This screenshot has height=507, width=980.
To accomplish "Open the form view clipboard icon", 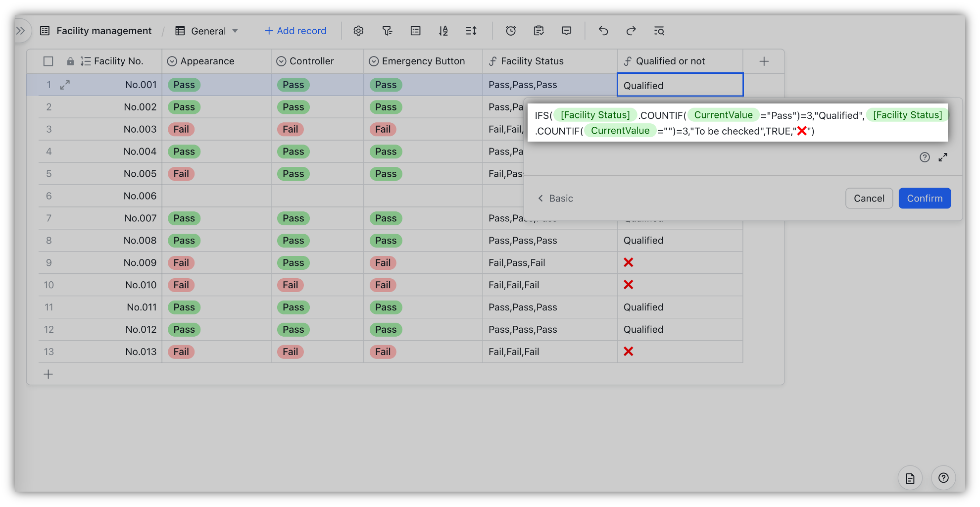I will pyautogui.click(x=539, y=31).
